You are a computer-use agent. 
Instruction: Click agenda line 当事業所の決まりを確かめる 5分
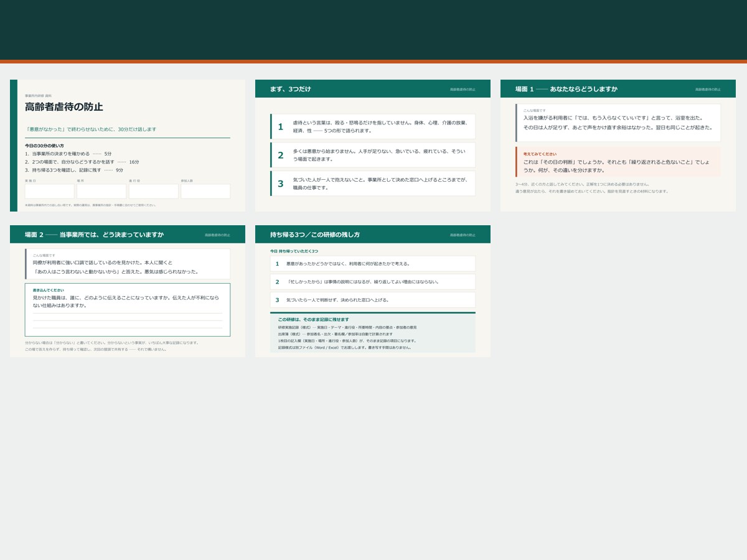[x=68, y=154]
